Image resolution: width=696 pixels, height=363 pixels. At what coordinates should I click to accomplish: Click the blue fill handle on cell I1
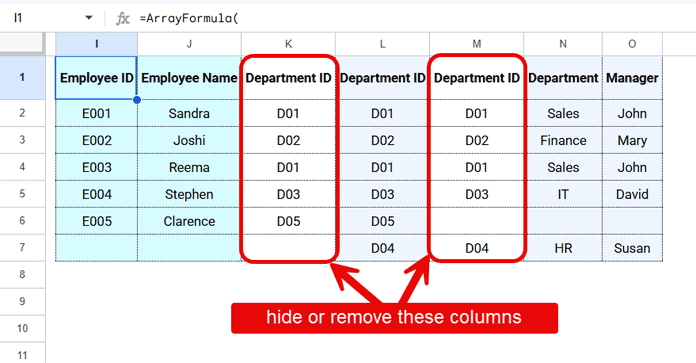pyautogui.click(x=137, y=100)
